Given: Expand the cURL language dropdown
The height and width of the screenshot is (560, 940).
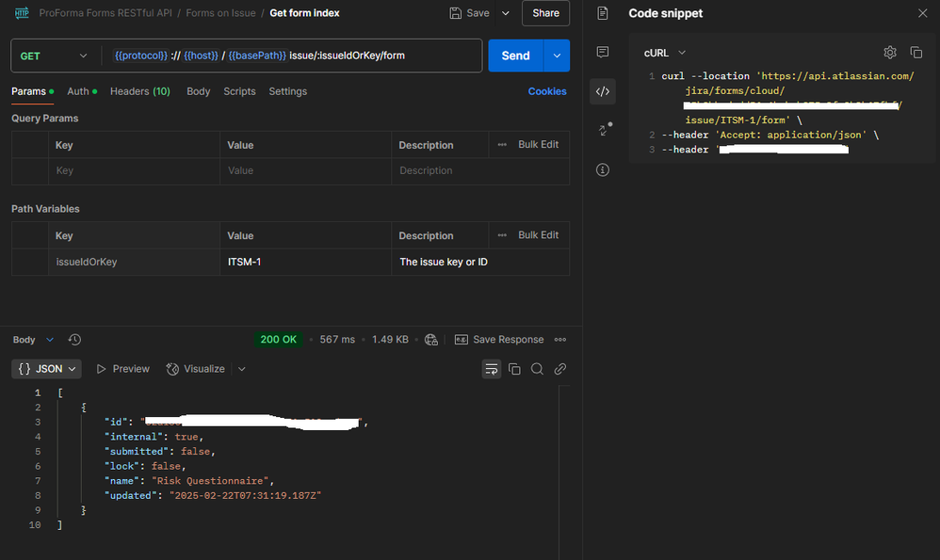Looking at the screenshot, I should point(665,53).
